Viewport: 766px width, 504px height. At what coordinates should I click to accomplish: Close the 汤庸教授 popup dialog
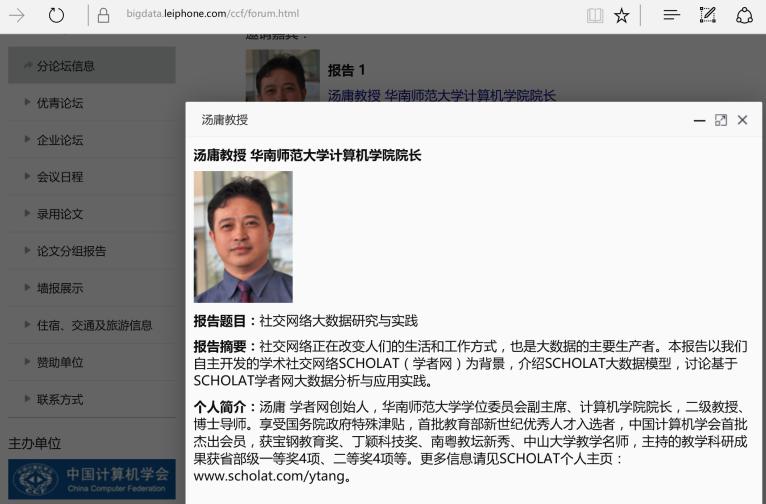[742, 120]
